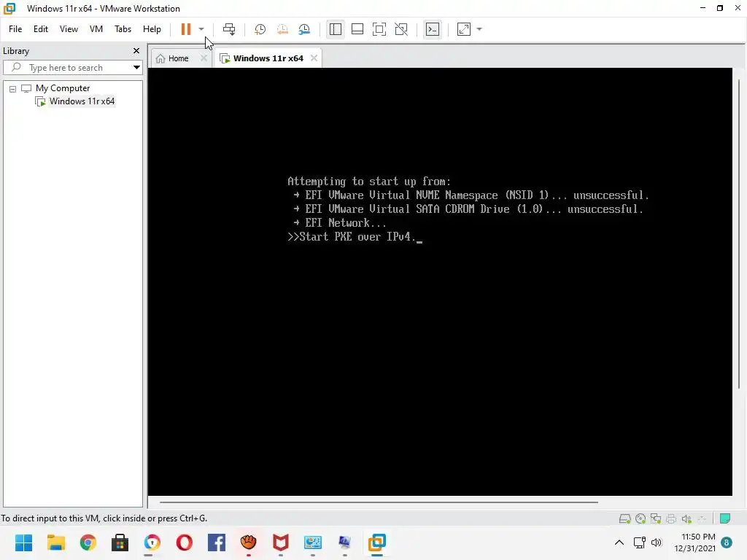
Task: Open the VM menu
Action: [96, 29]
